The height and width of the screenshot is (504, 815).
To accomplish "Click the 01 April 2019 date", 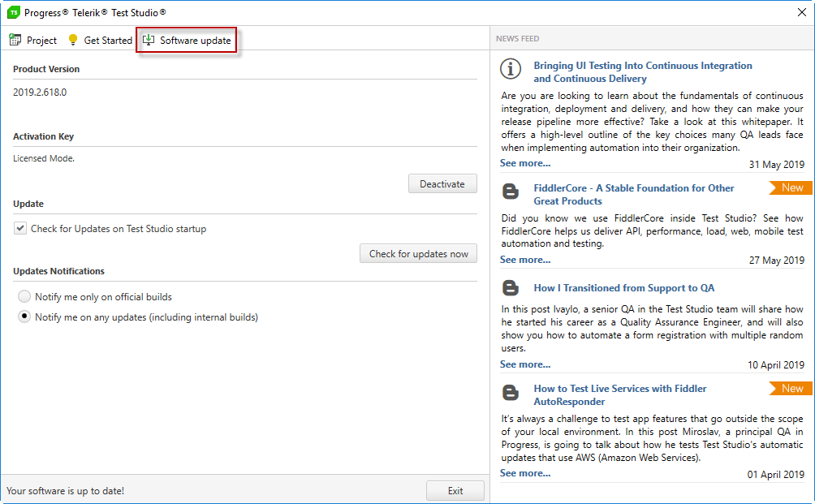I will tap(776, 475).
